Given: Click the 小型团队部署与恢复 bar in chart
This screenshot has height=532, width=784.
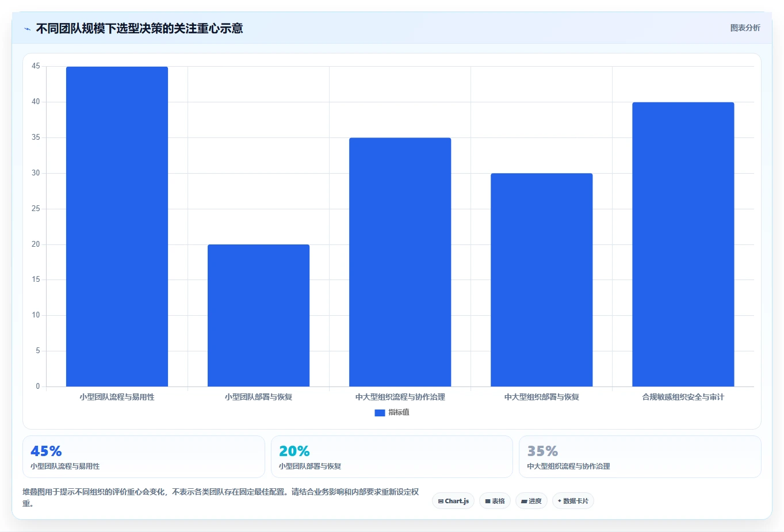Looking at the screenshot, I should click(259, 315).
